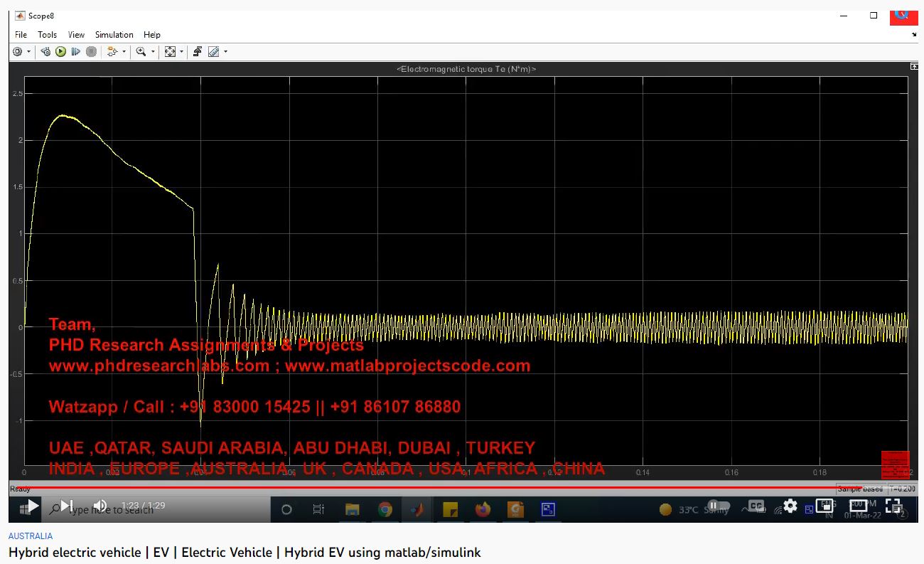This screenshot has width=924, height=564.
Task: Open Sticky Notes from the taskbar
Action: click(450, 509)
